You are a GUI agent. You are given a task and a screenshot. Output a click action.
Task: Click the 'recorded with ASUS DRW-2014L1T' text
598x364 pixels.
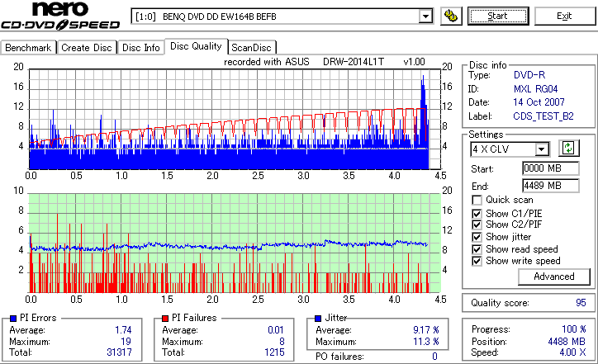tap(324, 62)
